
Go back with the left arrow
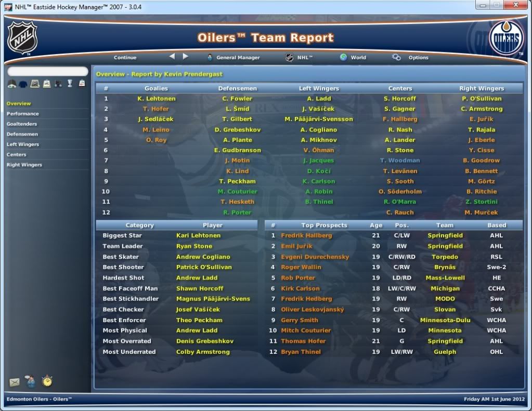tap(172, 57)
